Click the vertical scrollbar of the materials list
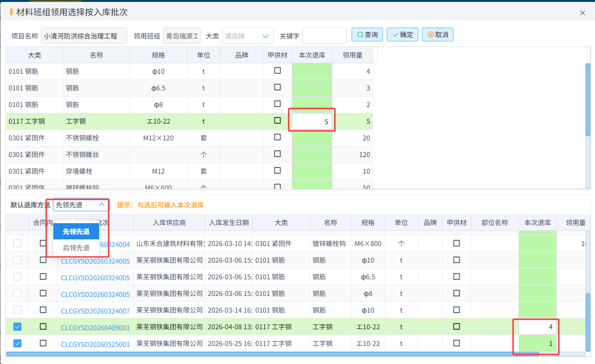595x364 pixels. pyautogui.click(x=587, y=100)
